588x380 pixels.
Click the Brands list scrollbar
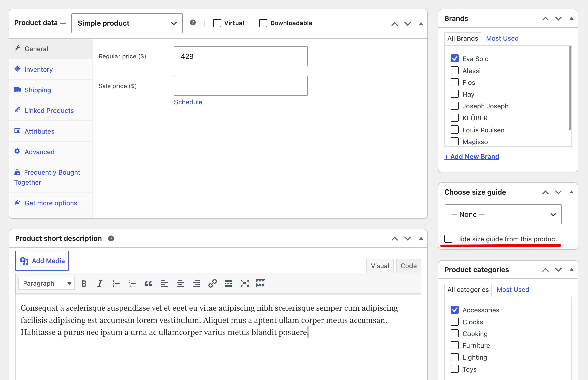[x=570, y=88]
